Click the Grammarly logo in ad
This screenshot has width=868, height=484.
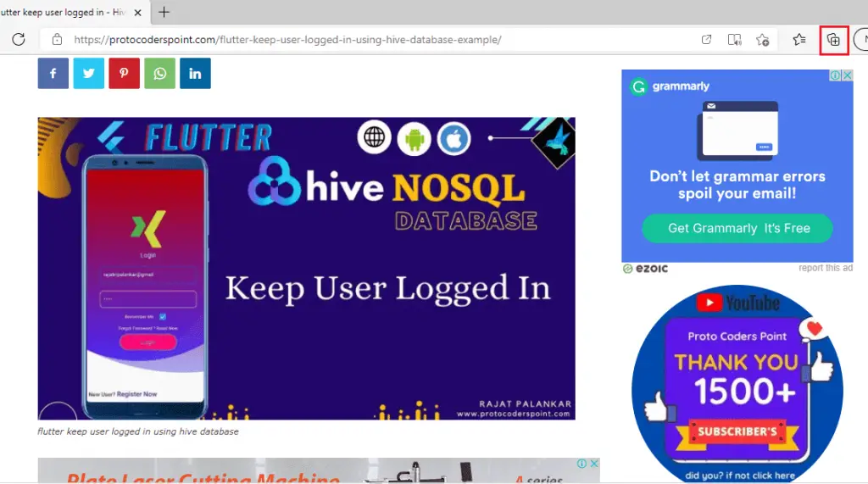670,86
